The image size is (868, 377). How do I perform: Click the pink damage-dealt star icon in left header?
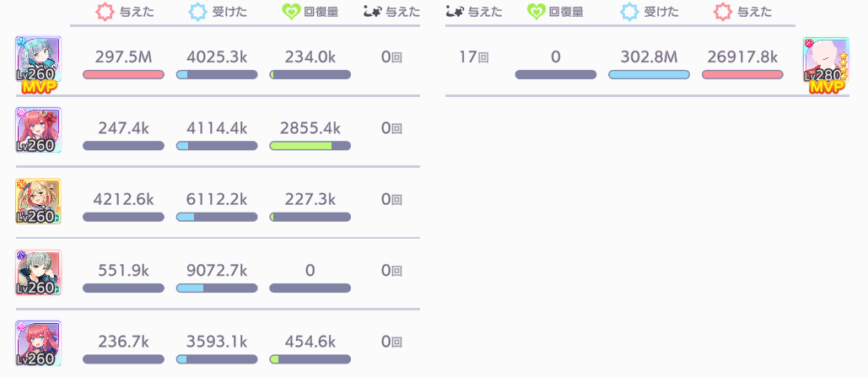(105, 12)
